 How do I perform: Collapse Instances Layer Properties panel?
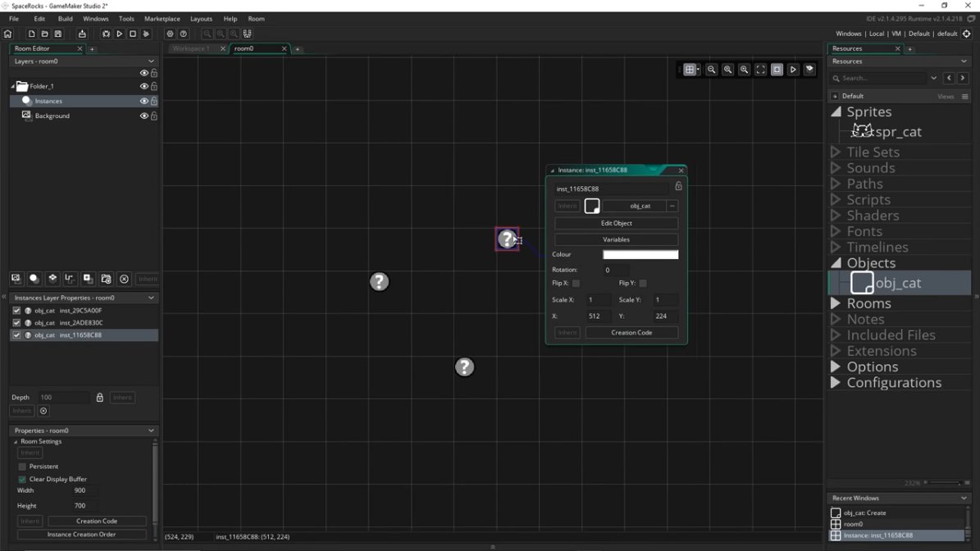(151, 298)
